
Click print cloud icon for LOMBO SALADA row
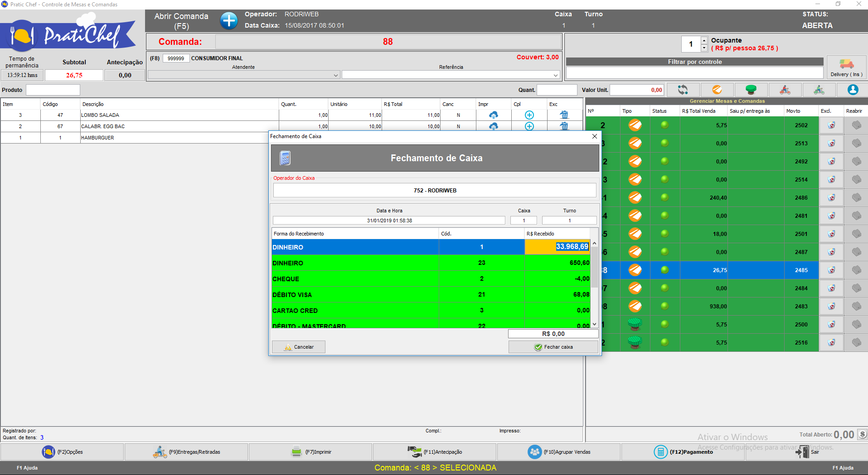(493, 115)
